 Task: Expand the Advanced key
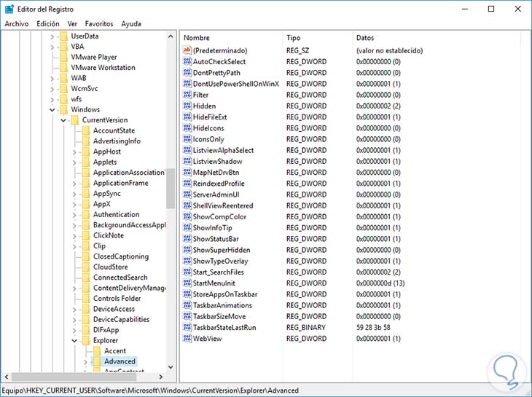coord(85,362)
